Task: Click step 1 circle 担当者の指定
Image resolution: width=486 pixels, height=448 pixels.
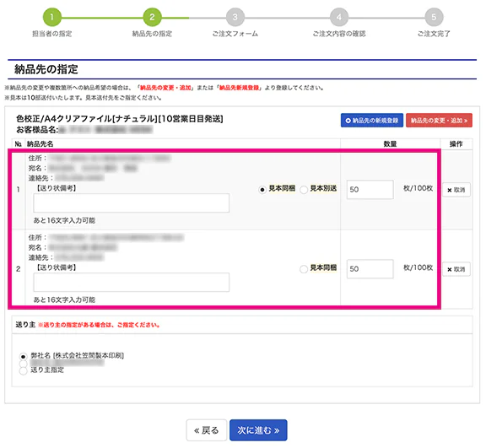Action: [x=51, y=17]
